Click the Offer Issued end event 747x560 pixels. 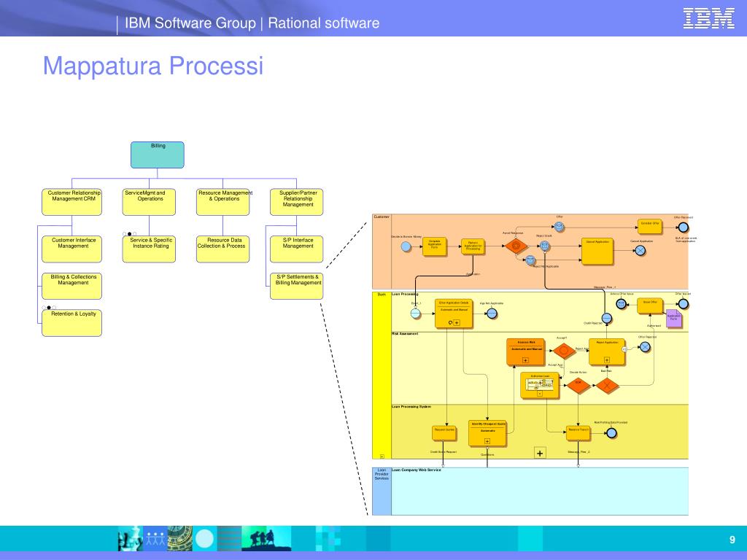pos(683,304)
